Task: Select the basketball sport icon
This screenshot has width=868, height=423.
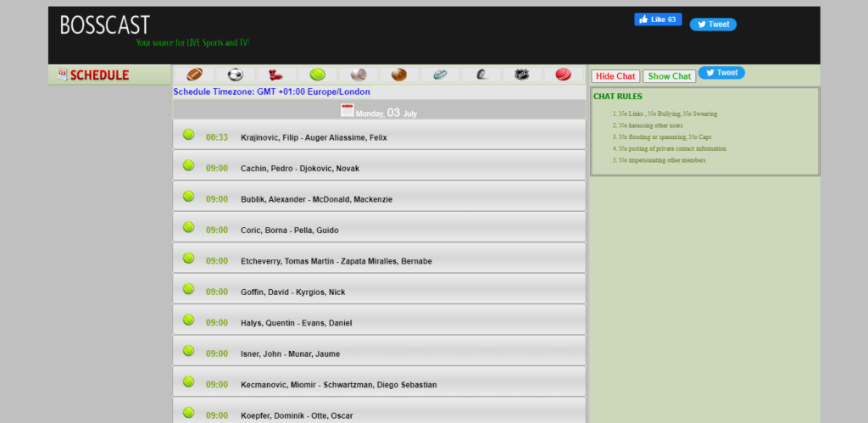Action: (x=398, y=75)
